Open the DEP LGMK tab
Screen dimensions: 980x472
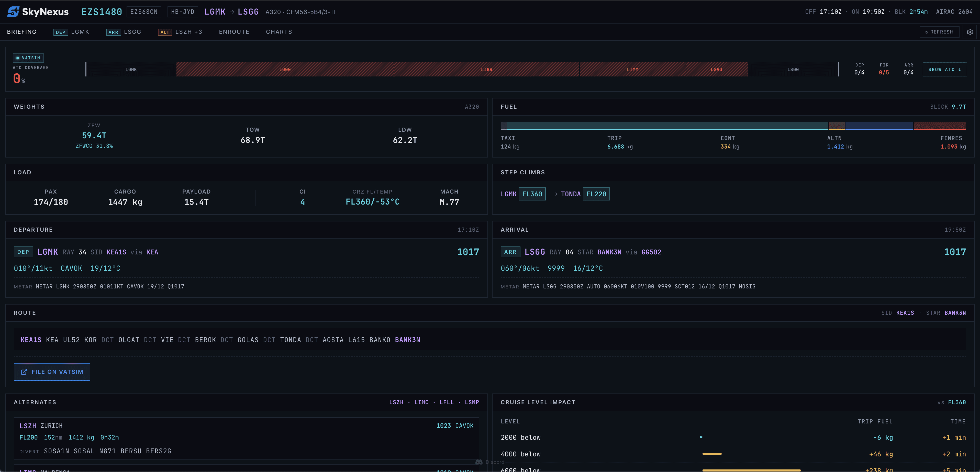71,32
